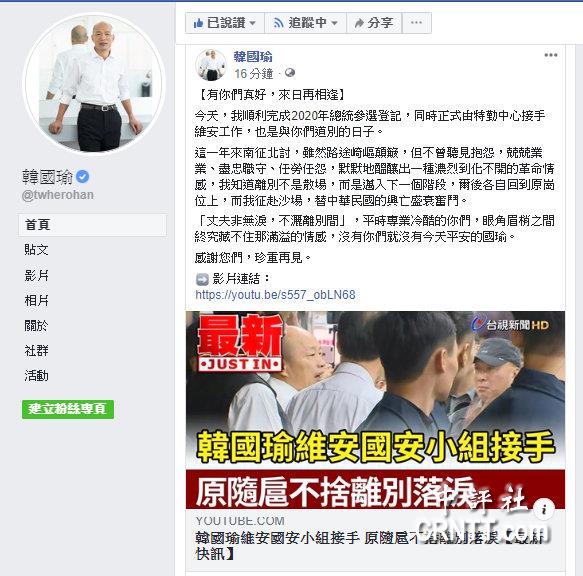The height and width of the screenshot is (576, 583).
Task: Open 相片 in the sidebar
Action: pos(36,300)
